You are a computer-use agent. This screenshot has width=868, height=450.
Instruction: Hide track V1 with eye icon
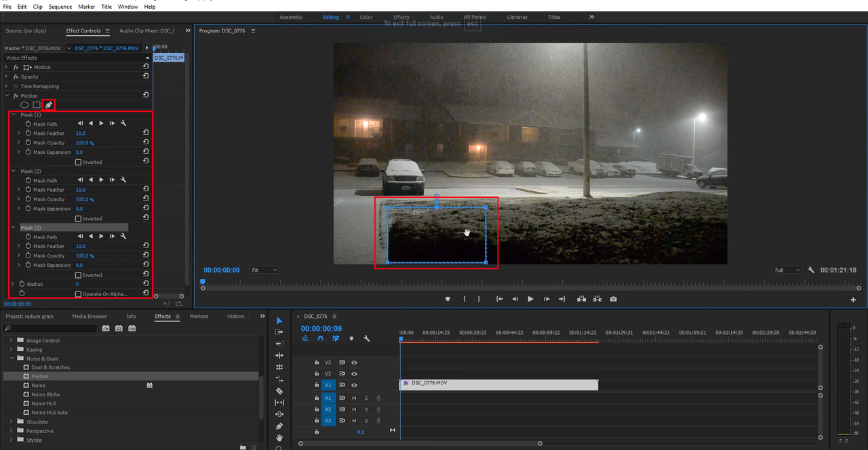354,385
